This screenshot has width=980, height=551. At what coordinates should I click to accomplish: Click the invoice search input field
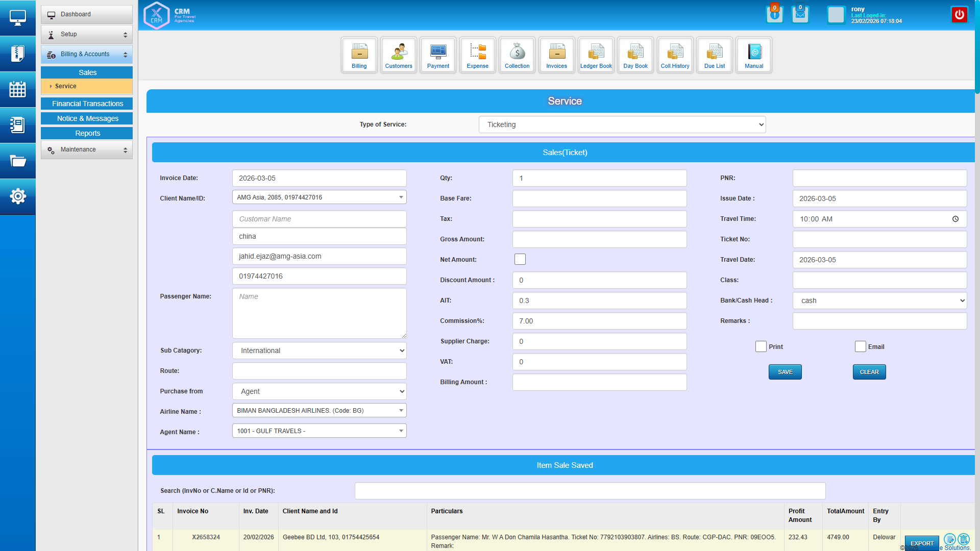pos(590,491)
